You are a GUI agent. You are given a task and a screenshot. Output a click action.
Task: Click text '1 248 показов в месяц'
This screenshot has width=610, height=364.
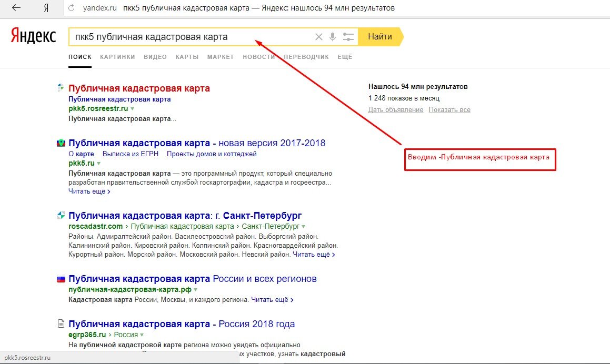coord(404,98)
